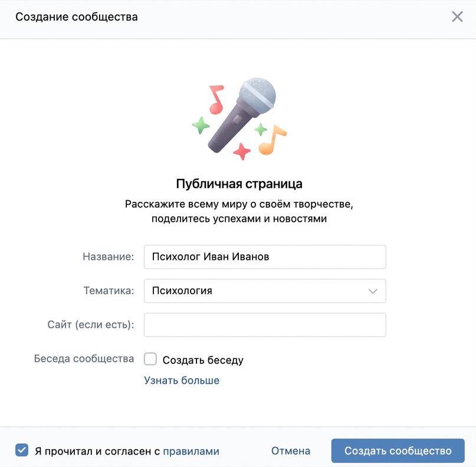Open the правилами link
The height and width of the screenshot is (467, 476).
(191, 451)
